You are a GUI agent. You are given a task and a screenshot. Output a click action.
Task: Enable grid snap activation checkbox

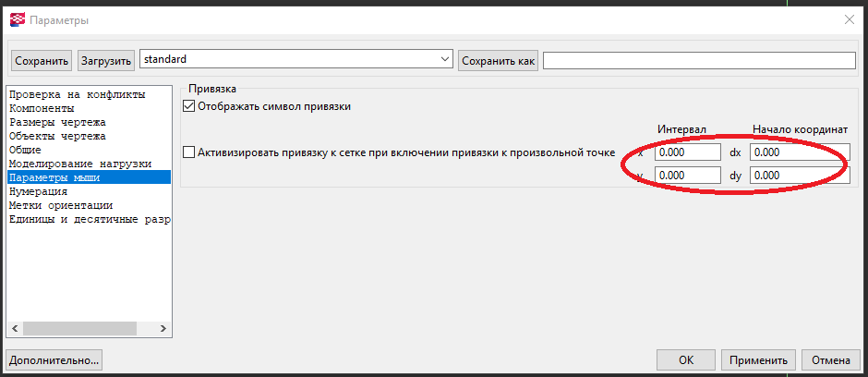point(190,152)
